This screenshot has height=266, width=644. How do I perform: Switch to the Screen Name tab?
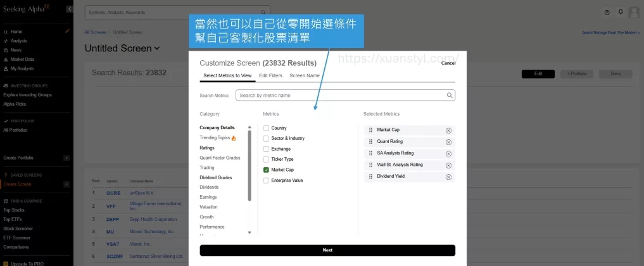(x=305, y=75)
